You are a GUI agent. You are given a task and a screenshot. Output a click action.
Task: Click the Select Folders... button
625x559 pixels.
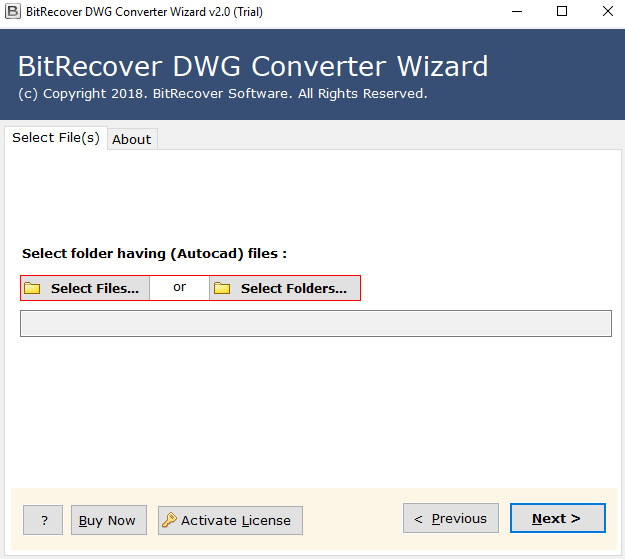(x=285, y=288)
